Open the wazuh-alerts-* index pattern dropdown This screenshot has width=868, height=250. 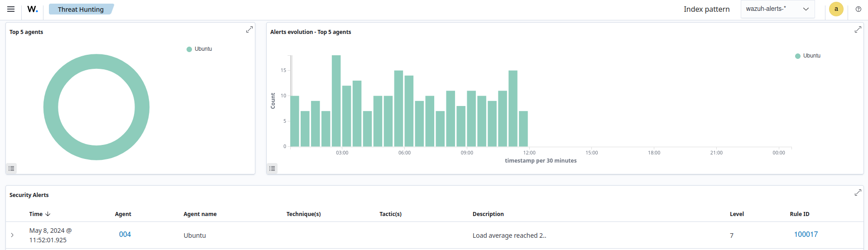point(777,9)
